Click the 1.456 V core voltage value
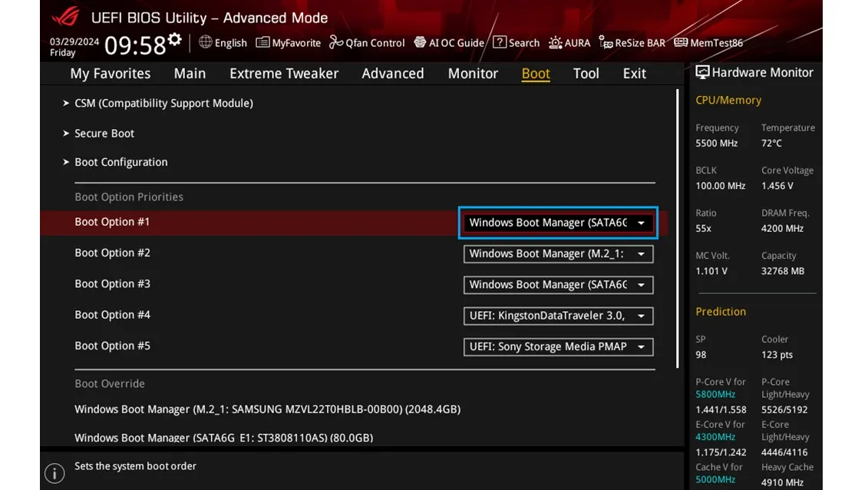 coord(777,186)
